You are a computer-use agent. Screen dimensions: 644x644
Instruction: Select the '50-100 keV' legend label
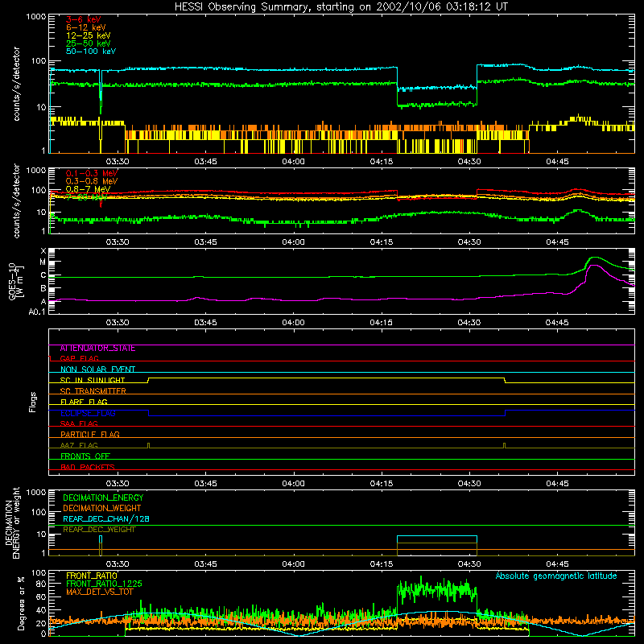tap(91, 52)
